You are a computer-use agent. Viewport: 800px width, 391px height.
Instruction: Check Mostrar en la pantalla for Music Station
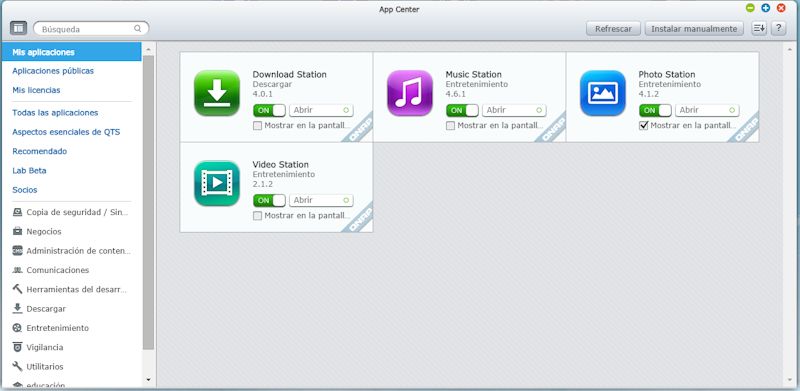click(x=451, y=126)
